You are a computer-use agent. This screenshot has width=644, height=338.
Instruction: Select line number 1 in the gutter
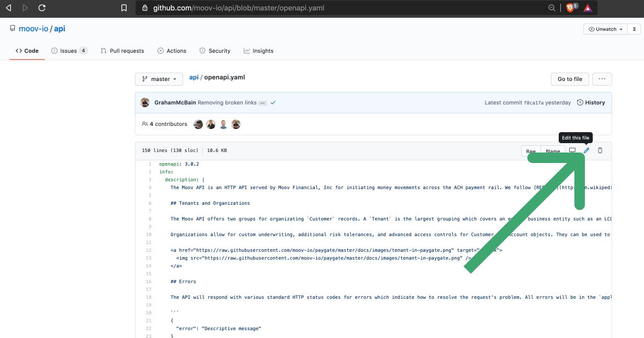[x=150, y=164]
